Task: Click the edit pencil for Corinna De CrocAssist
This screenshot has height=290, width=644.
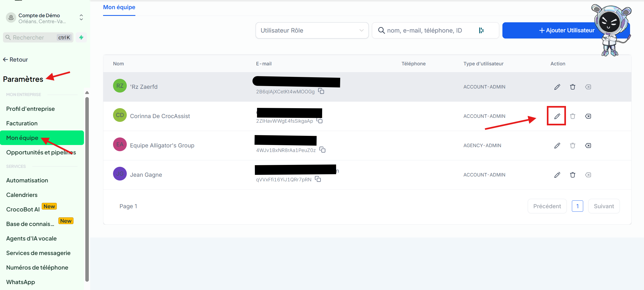Action: pos(557,116)
